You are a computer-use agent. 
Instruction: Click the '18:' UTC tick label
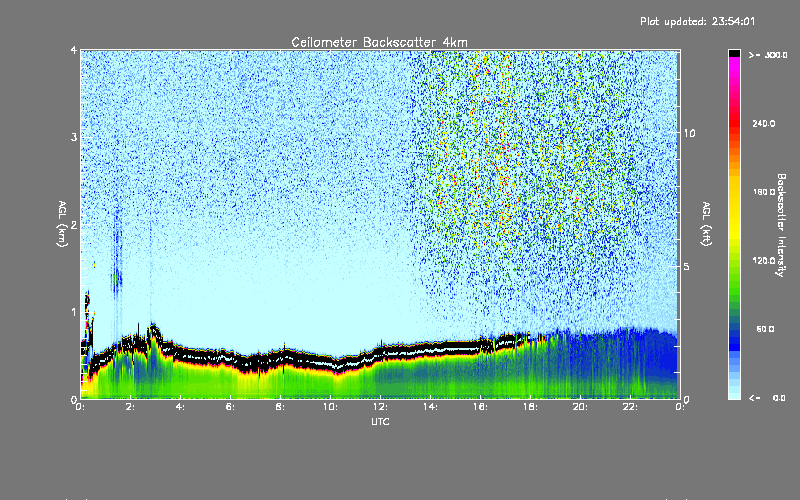pyautogui.click(x=530, y=407)
